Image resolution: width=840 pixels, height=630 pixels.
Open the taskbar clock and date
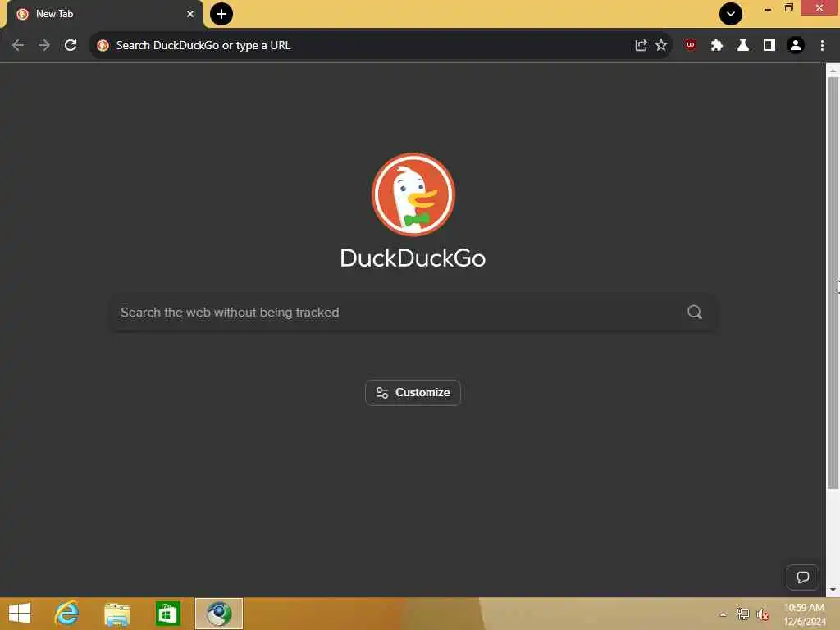click(x=804, y=614)
